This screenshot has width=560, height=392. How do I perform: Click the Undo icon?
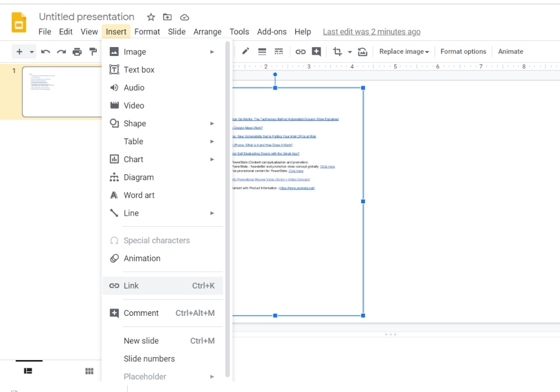(x=45, y=51)
